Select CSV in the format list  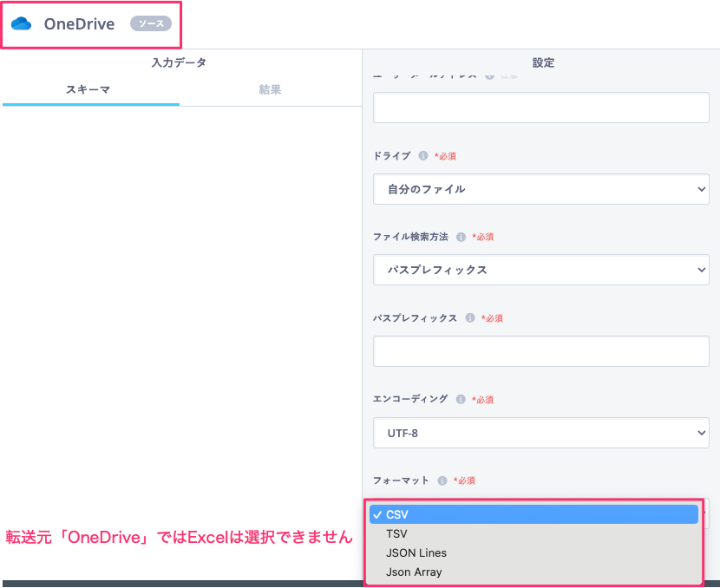pos(533,514)
